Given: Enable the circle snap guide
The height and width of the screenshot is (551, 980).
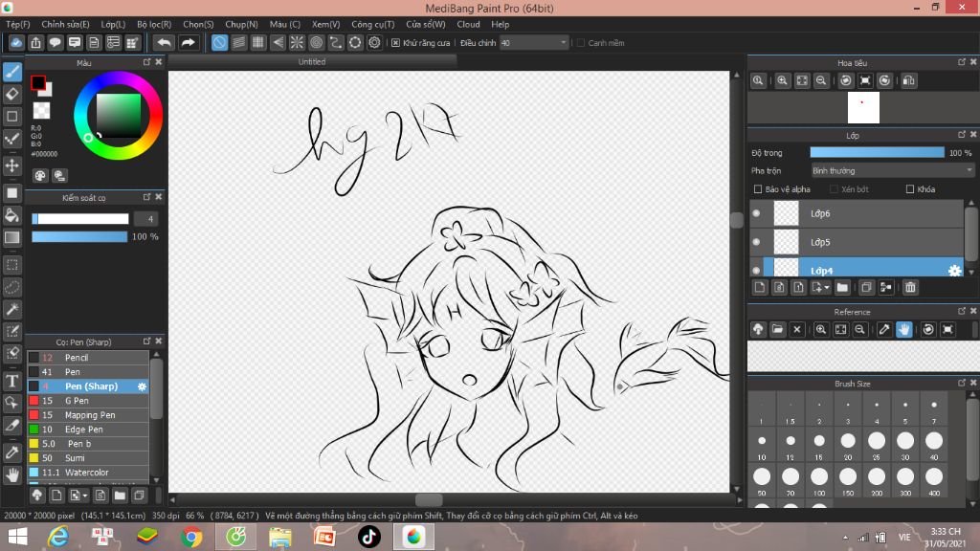Looking at the screenshot, I should click(316, 42).
